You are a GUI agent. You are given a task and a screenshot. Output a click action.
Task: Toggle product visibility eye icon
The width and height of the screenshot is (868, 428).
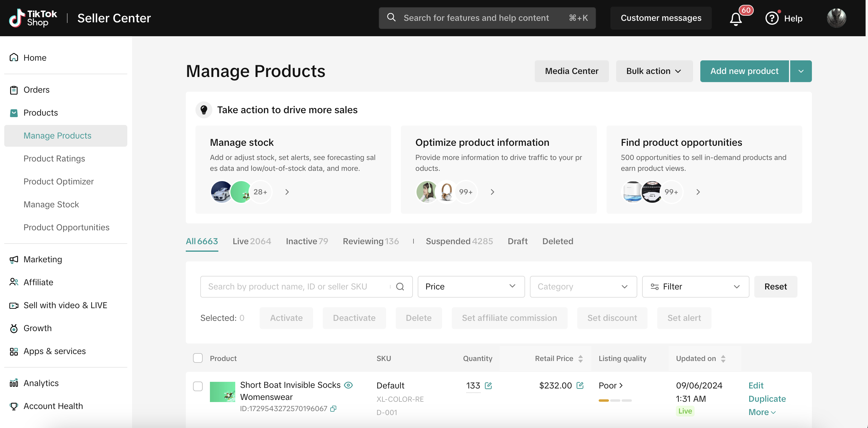[x=348, y=385]
